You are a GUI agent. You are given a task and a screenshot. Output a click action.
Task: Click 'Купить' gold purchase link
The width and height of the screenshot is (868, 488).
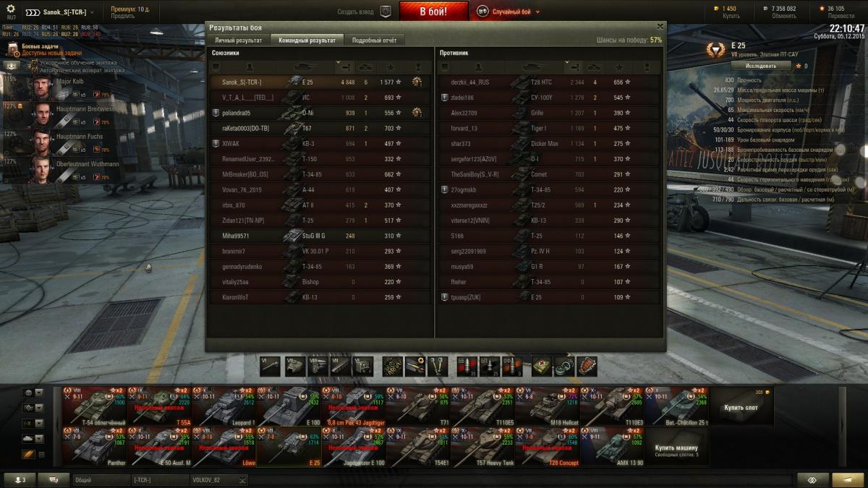(731, 16)
